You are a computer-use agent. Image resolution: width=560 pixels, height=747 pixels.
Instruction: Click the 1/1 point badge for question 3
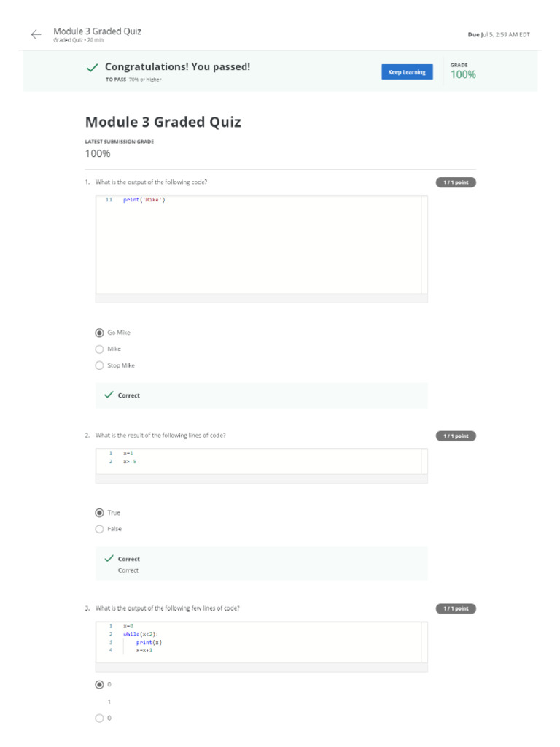456,608
